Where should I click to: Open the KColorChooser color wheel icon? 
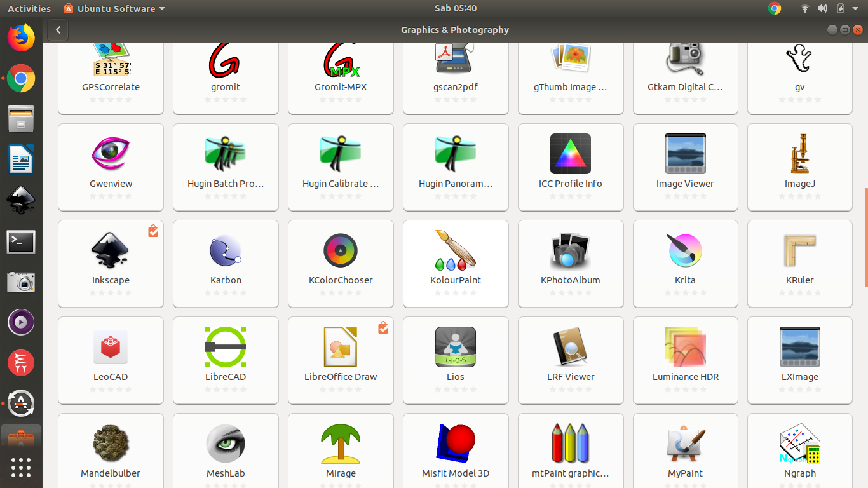[x=341, y=250]
